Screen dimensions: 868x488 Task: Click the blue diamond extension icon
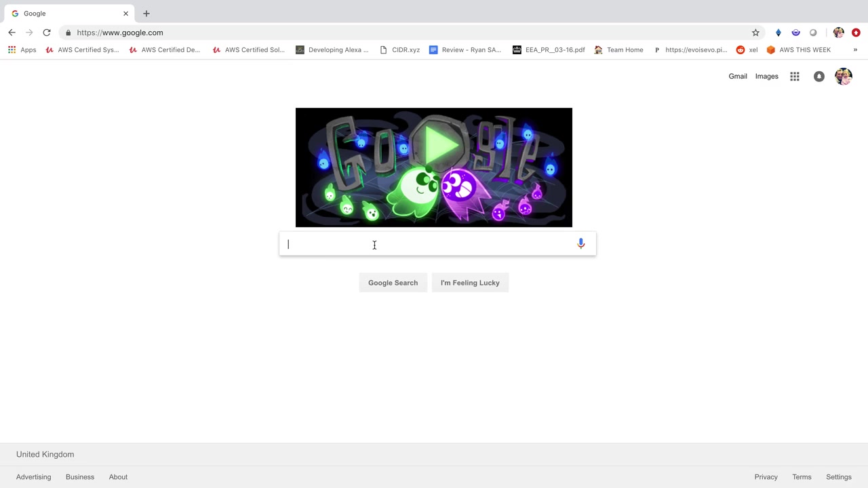coord(778,33)
